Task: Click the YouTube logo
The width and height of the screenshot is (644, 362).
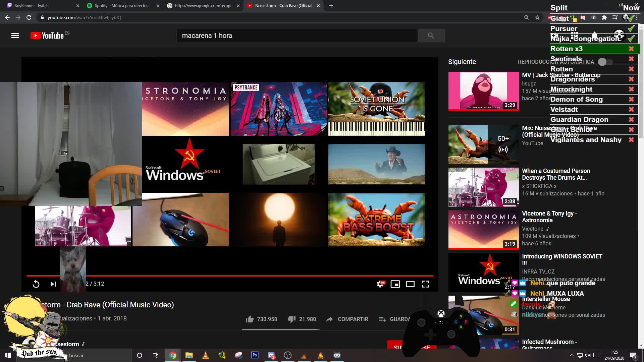Action: (x=47, y=36)
